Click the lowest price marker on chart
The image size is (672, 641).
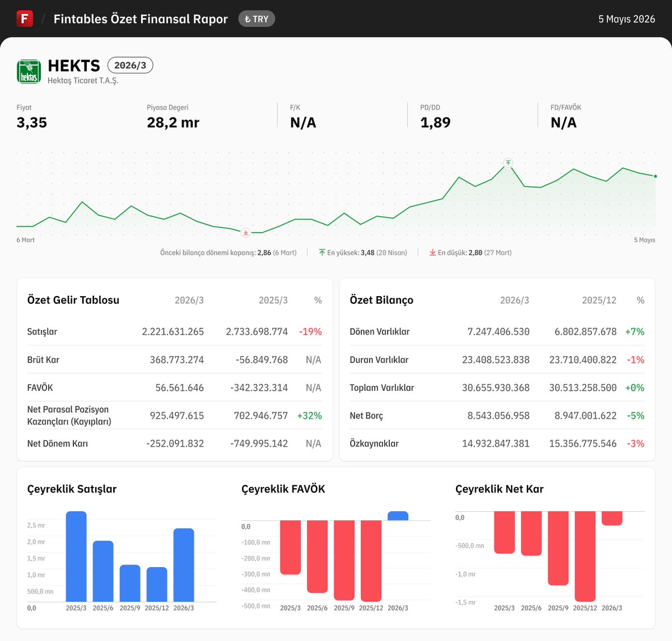pyautogui.click(x=246, y=232)
